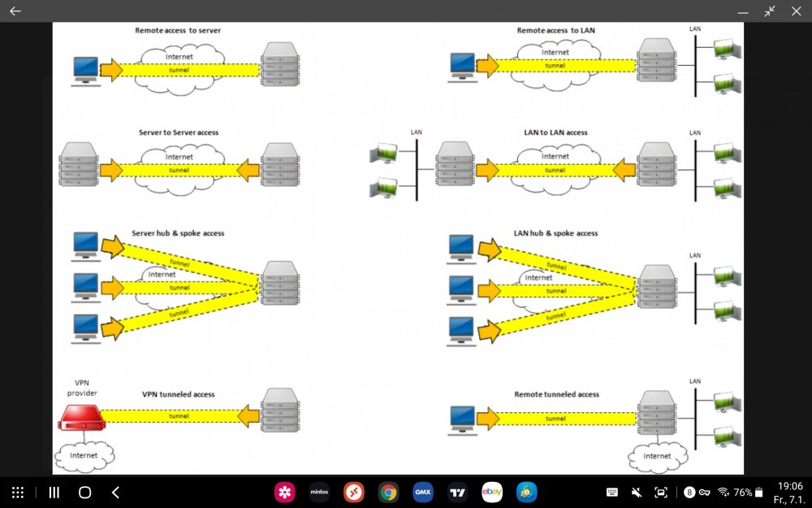This screenshot has width=812, height=508.
Task: Click the 'Server to Server access' title
Action: (x=179, y=132)
